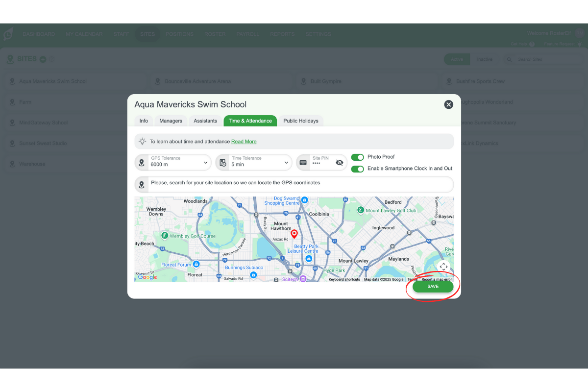588x392 pixels.
Task: Click the Google logo on the map
Action: click(147, 277)
